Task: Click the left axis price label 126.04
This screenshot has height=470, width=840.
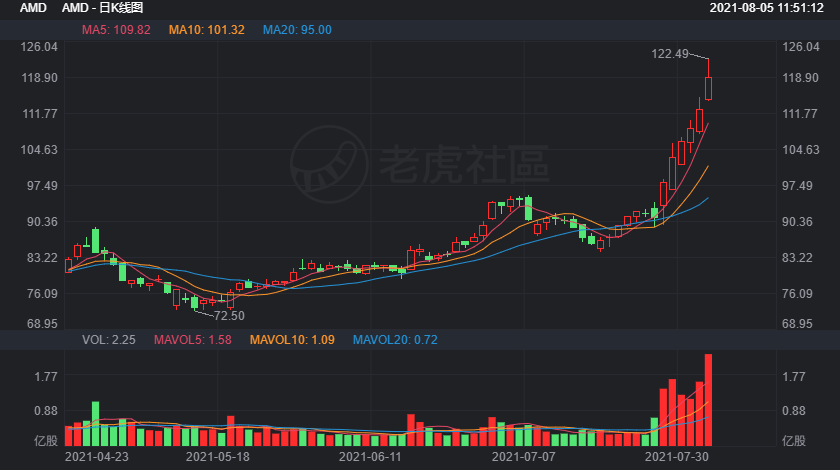Action: [x=39, y=47]
